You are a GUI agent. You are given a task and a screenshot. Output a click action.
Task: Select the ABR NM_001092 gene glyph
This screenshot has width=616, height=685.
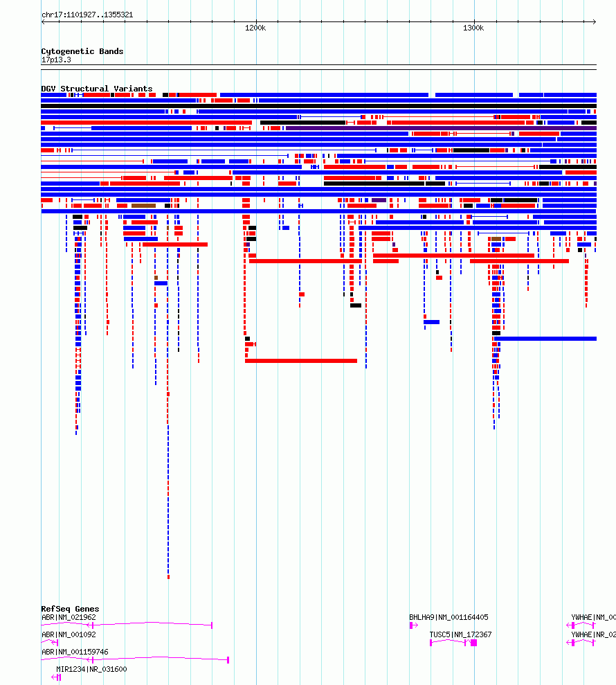(x=50, y=642)
